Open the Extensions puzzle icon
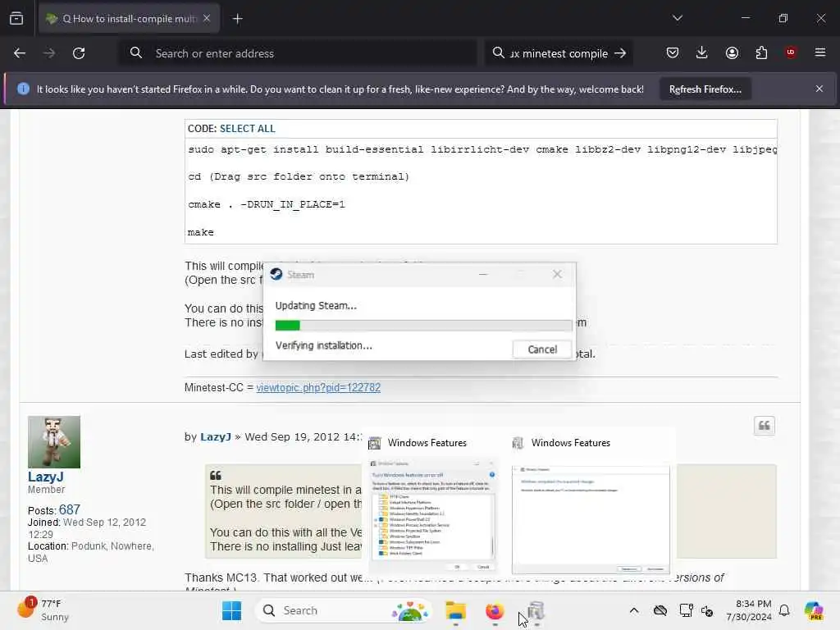Screen dimensions: 840x630 (x=761, y=52)
